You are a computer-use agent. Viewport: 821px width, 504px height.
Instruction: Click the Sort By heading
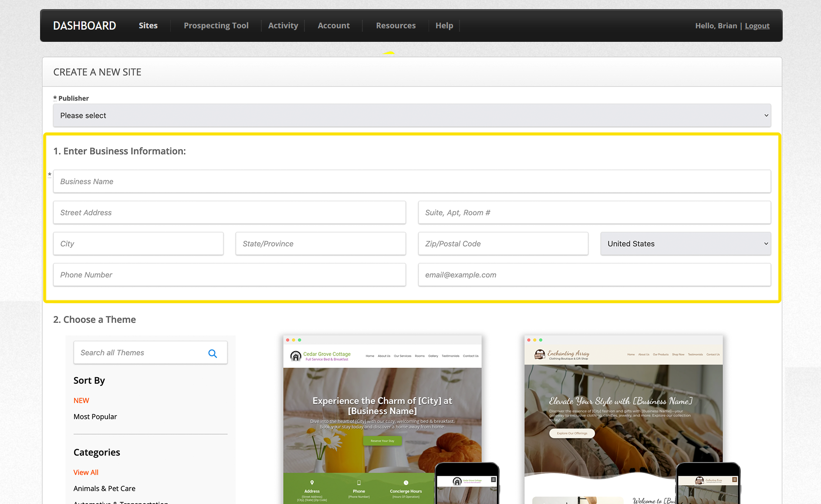(89, 381)
